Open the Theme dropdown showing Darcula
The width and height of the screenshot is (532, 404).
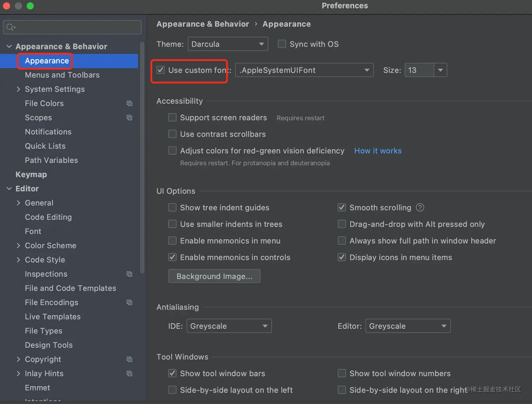click(x=228, y=44)
